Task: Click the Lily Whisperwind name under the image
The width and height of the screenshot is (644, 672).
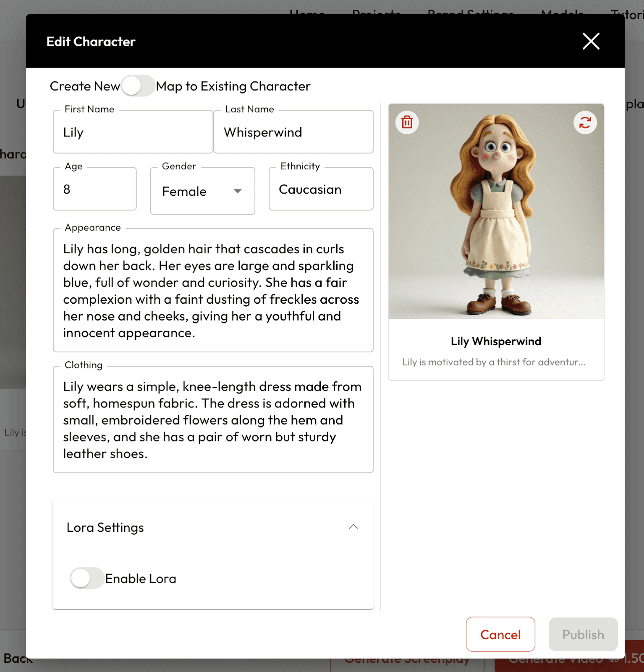Action: 496,341
